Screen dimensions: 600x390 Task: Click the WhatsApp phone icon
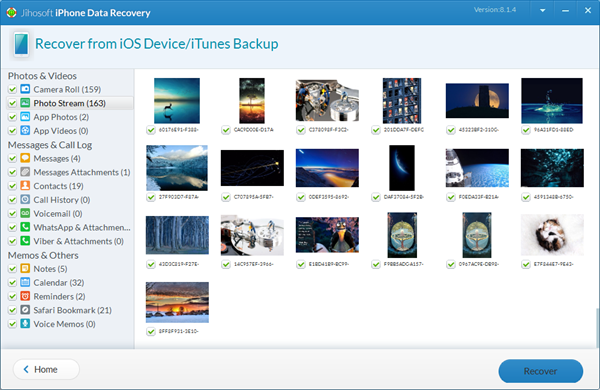coord(25,227)
